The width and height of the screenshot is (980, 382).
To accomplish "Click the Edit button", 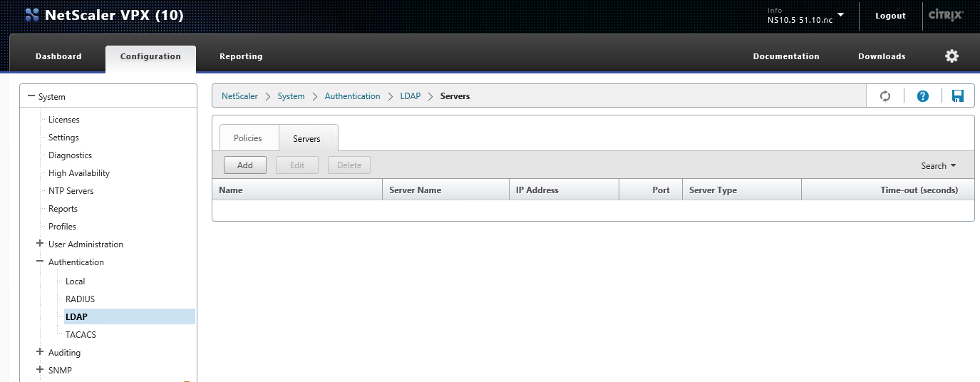I will pyautogui.click(x=297, y=165).
